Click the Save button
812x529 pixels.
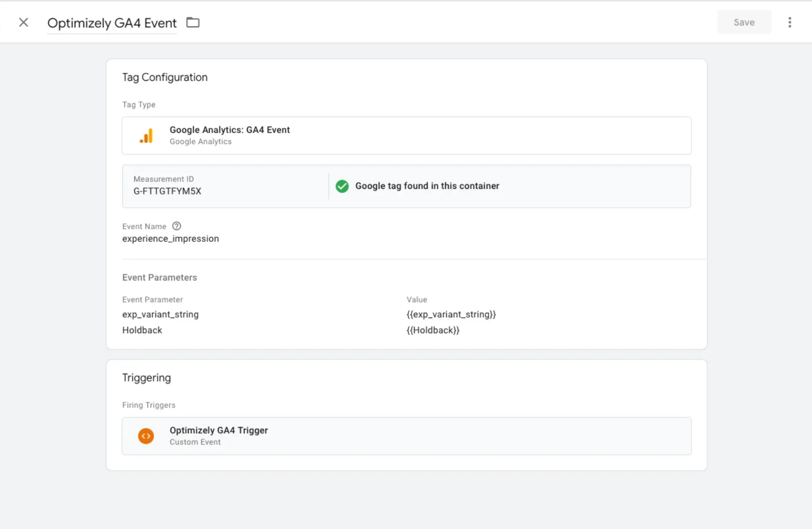coord(744,22)
